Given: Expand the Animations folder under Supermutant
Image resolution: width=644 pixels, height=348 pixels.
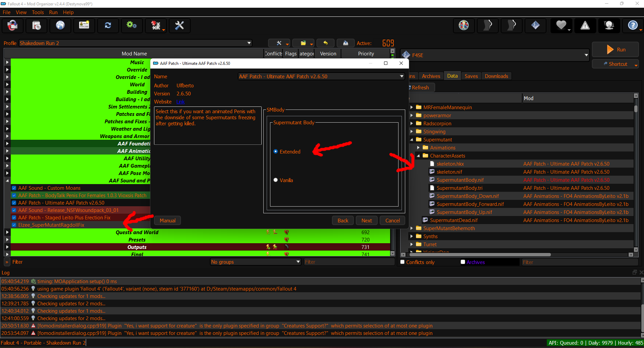Looking at the screenshot, I should (418, 148).
